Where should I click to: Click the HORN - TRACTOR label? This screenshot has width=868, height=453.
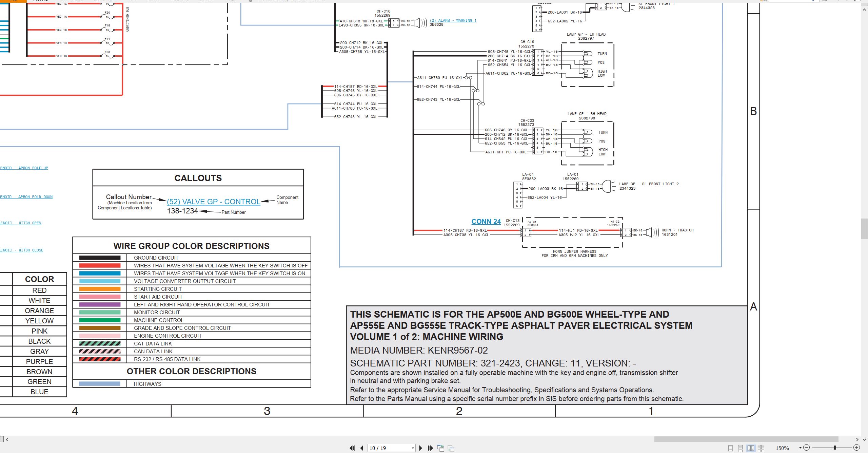click(677, 230)
